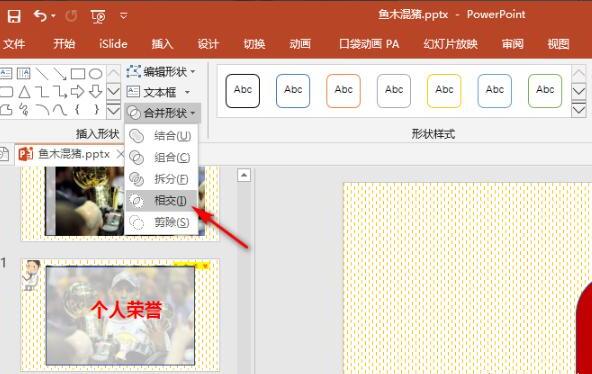Switch to the 插入 tab
Image resolution: width=592 pixels, height=374 pixels.
tap(162, 44)
